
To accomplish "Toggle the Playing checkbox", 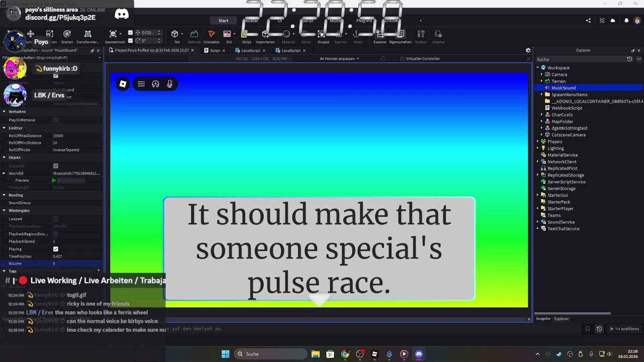I will click(x=55, y=249).
